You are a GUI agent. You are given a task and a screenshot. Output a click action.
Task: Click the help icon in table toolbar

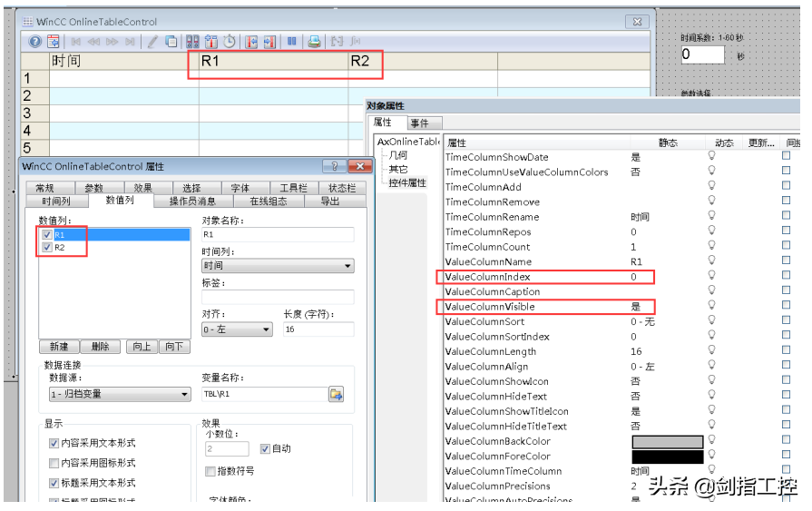(x=35, y=42)
